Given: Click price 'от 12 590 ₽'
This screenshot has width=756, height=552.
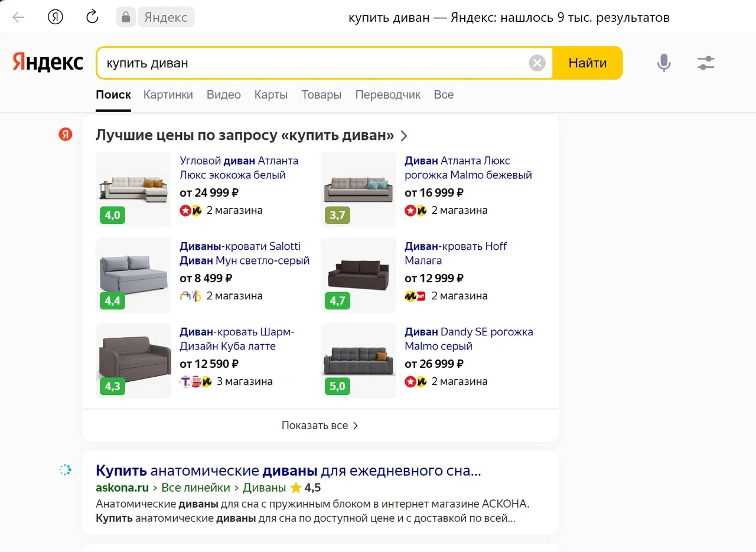Looking at the screenshot, I should click(209, 364).
